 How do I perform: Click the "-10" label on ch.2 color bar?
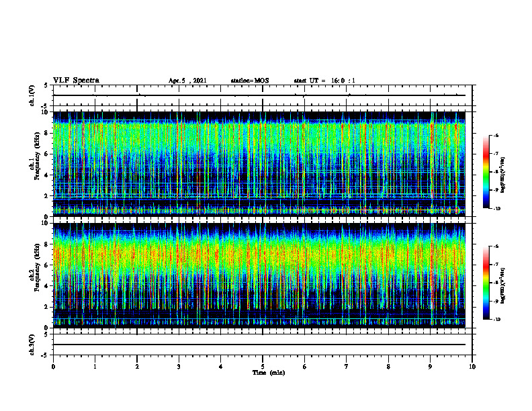pyautogui.click(x=496, y=320)
